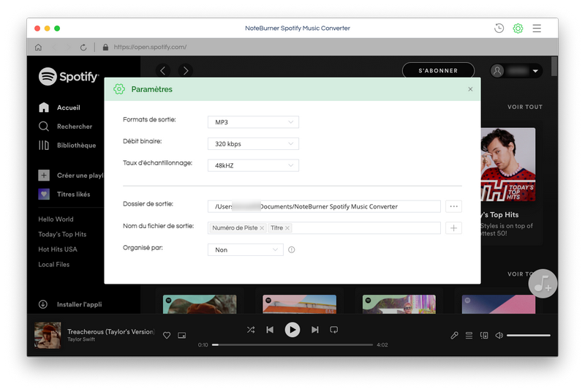Expand the Formats de sortie MP3 dropdown
This screenshot has height=392, width=585.
(x=253, y=122)
